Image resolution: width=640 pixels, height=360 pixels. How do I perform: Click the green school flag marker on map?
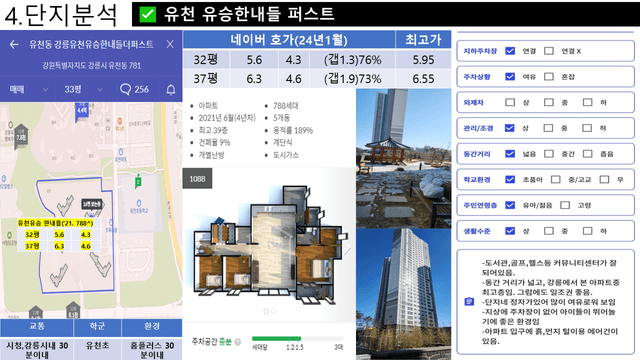(138, 181)
